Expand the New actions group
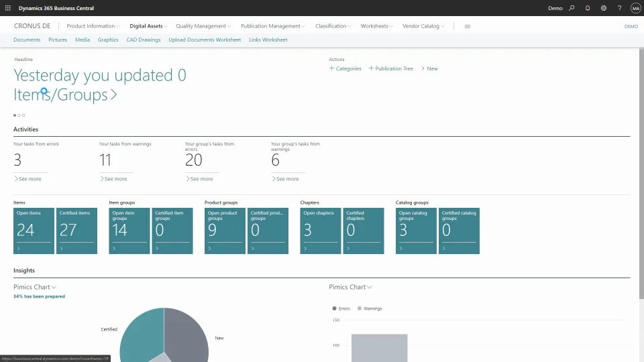Viewport: 644px width, 362px height. [x=429, y=68]
